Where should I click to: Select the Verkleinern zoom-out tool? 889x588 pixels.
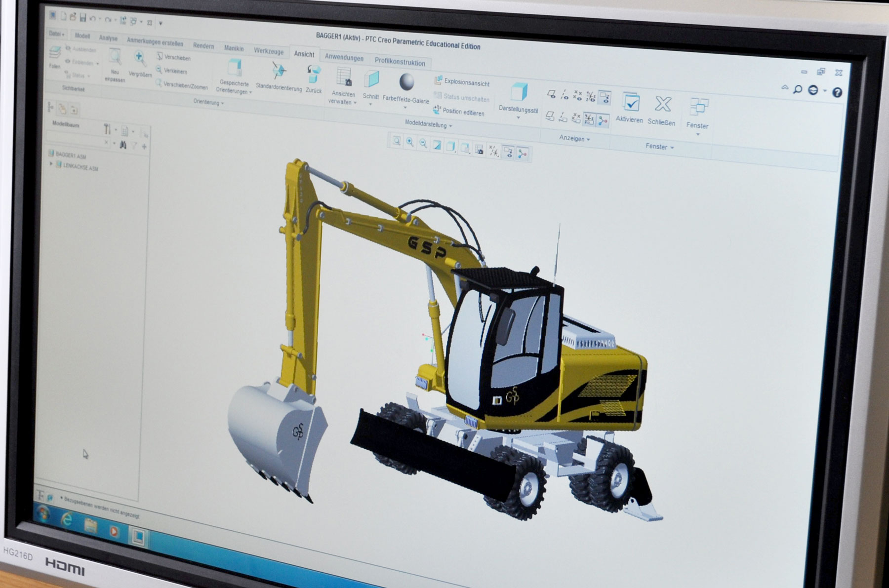pyautogui.click(x=171, y=70)
